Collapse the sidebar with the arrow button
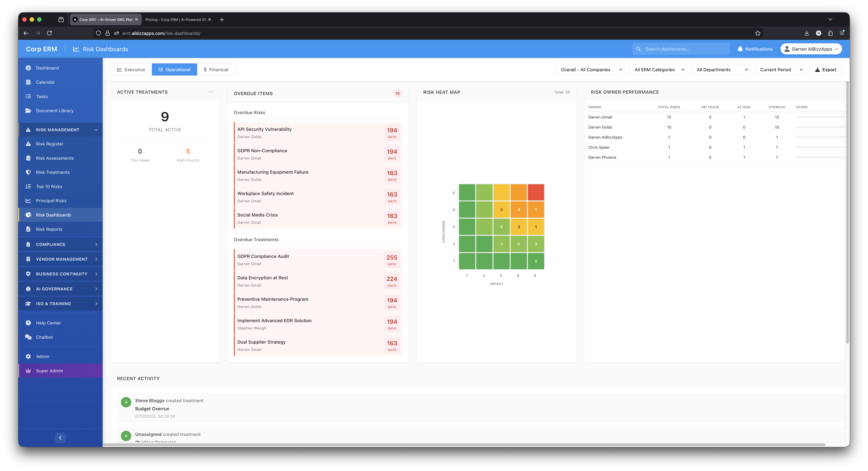This screenshot has height=471, width=868. [60, 438]
